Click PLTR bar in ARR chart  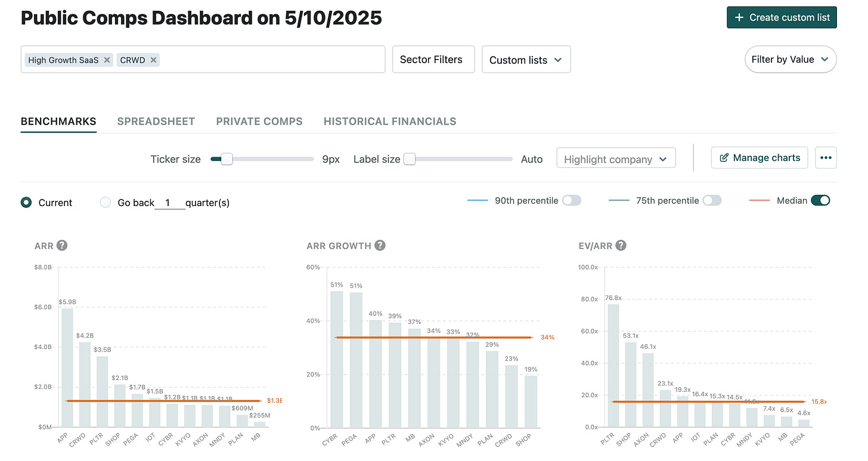coord(103,391)
